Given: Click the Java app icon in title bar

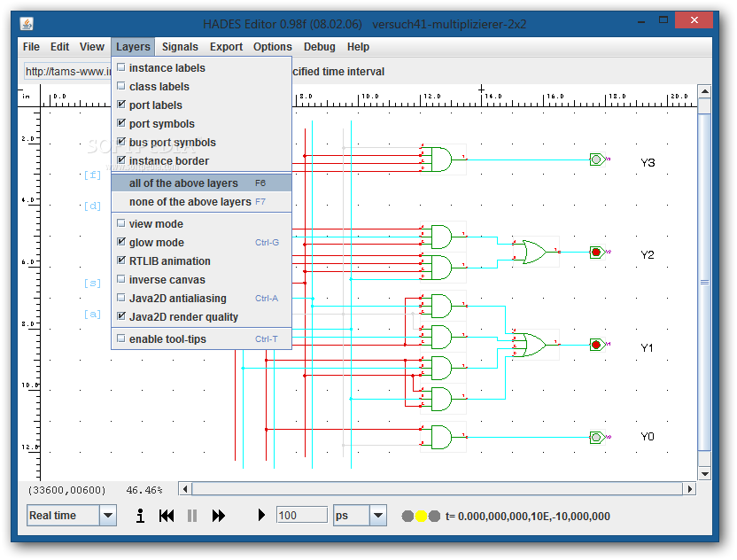Looking at the screenshot, I should click(x=27, y=24).
